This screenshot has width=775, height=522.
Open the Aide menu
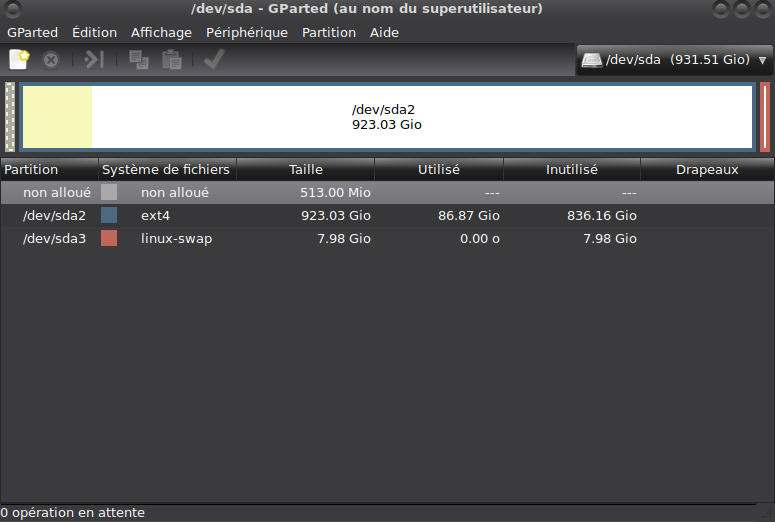384,33
